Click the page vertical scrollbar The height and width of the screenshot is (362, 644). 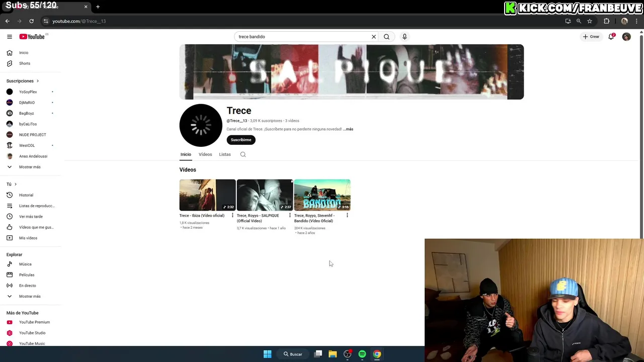641,136
